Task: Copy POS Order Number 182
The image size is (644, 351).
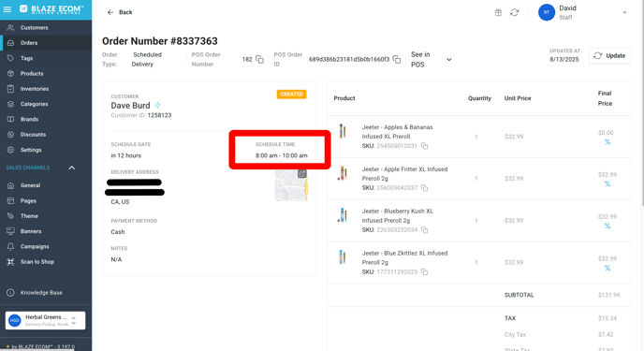Action: coord(259,60)
